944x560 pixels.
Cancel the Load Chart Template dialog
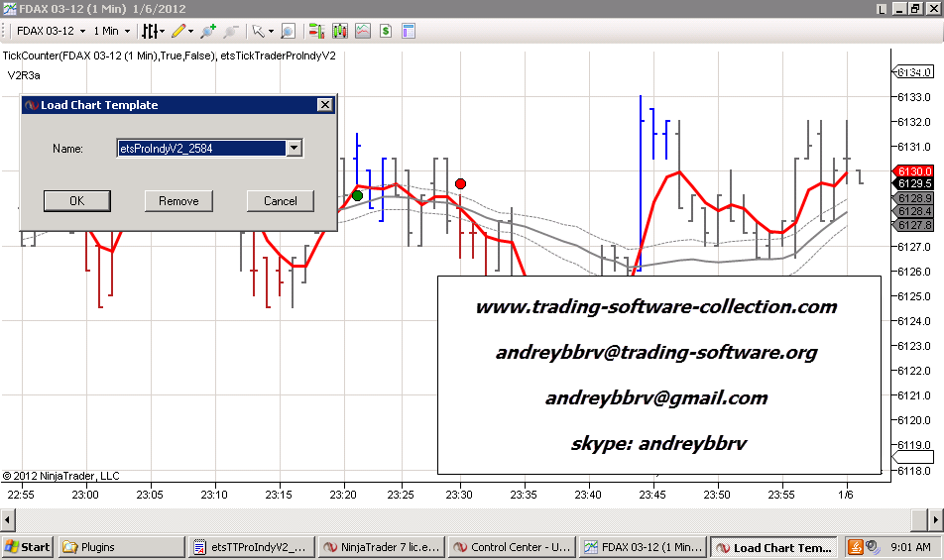281,201
